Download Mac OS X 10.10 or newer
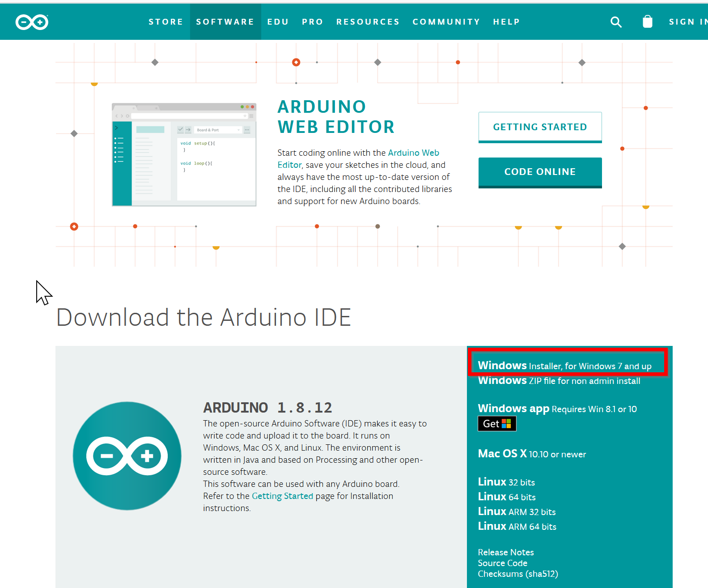Image resolution: width=708 pixels, height=588 pixels. click(532, 454)
